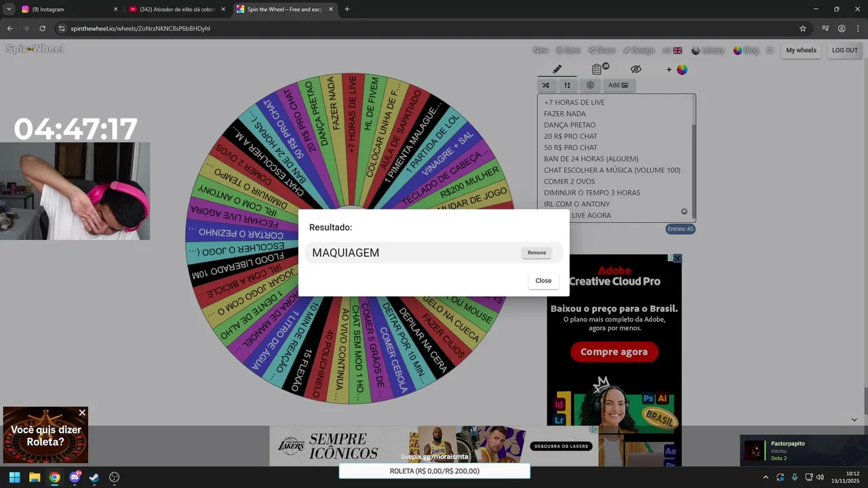Viewport: 868px width, 488px height.
Task: Click the Spin the Wheel logo
Action: [x=35, y=49]
